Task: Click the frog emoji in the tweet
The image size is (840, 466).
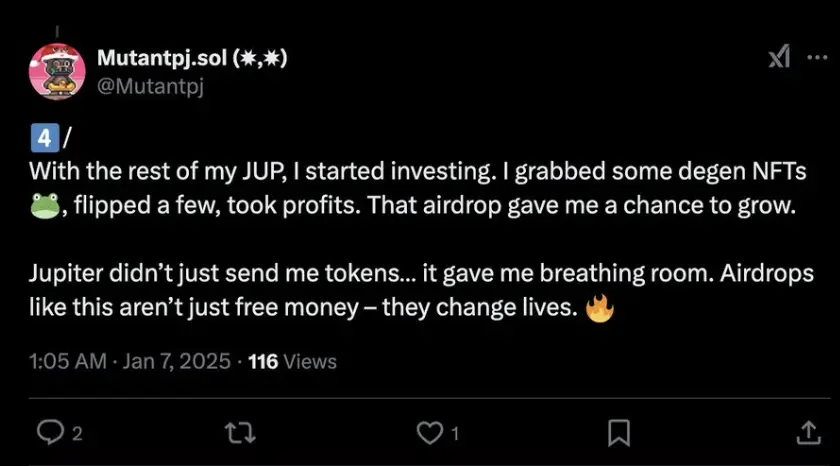Action: pos(45,207)
